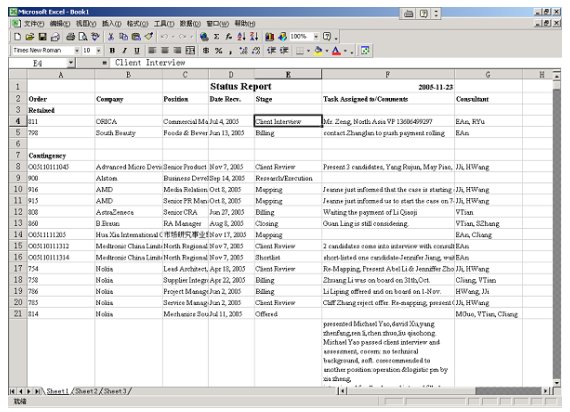
Task: Click the Copy icon
Action: (x=124, y=37)
